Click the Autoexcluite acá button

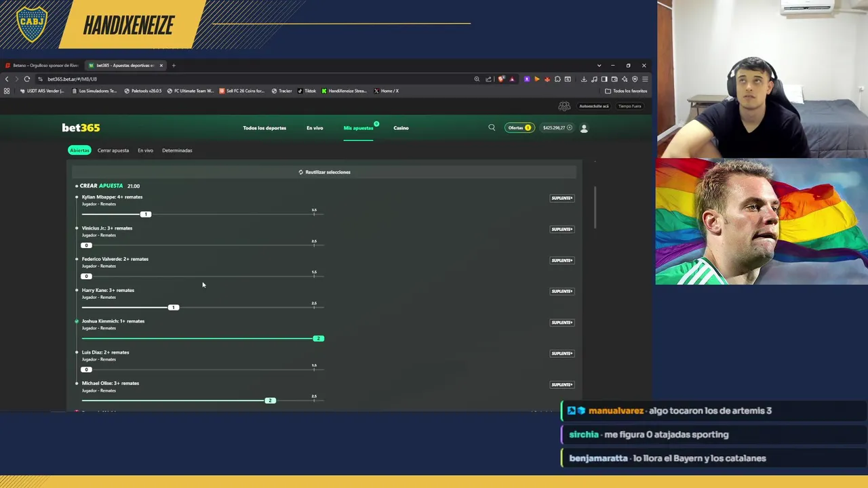click(593, 106)
